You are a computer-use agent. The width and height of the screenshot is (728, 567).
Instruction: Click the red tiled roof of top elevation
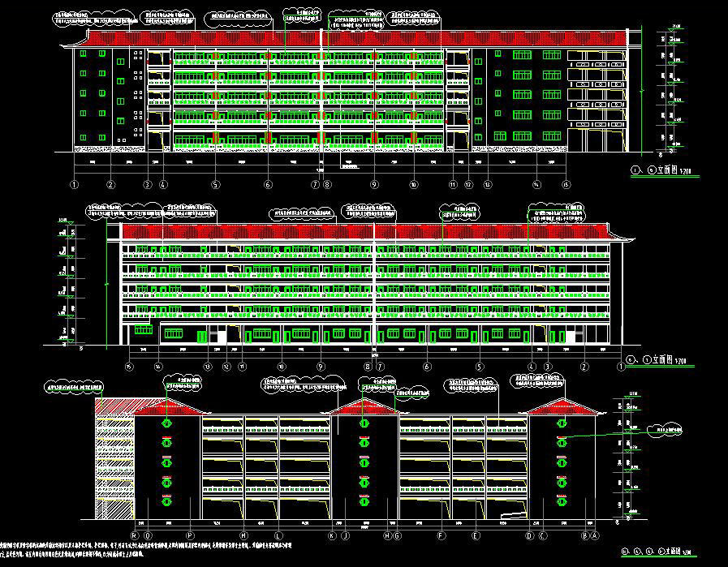tap(357, 38)
